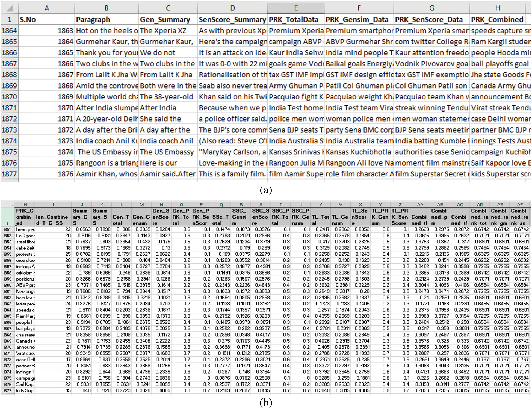
Task: Select column J header in bottom sheet
Action: click(x=82, y=205)
